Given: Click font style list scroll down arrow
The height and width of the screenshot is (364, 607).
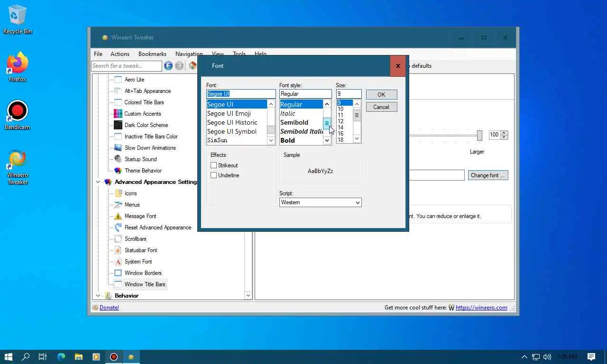Looking at the screenshot, I should [327, 140].
